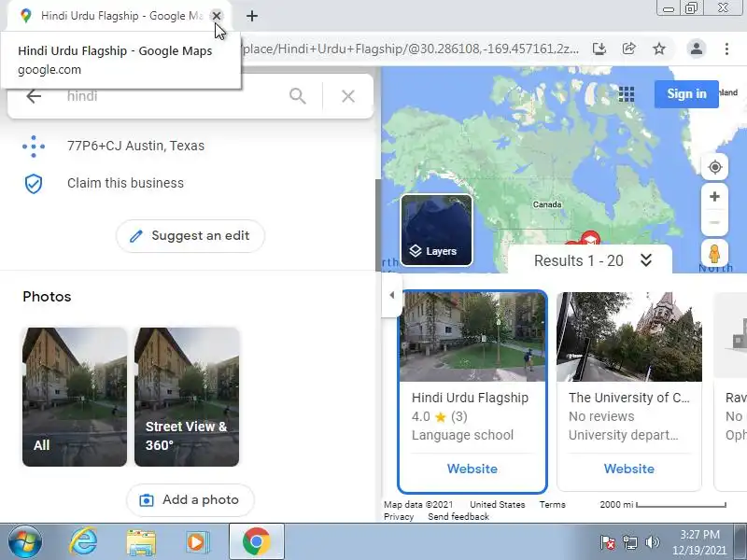Open Website link for Hindi Urdu Flagship

(472, 469)
